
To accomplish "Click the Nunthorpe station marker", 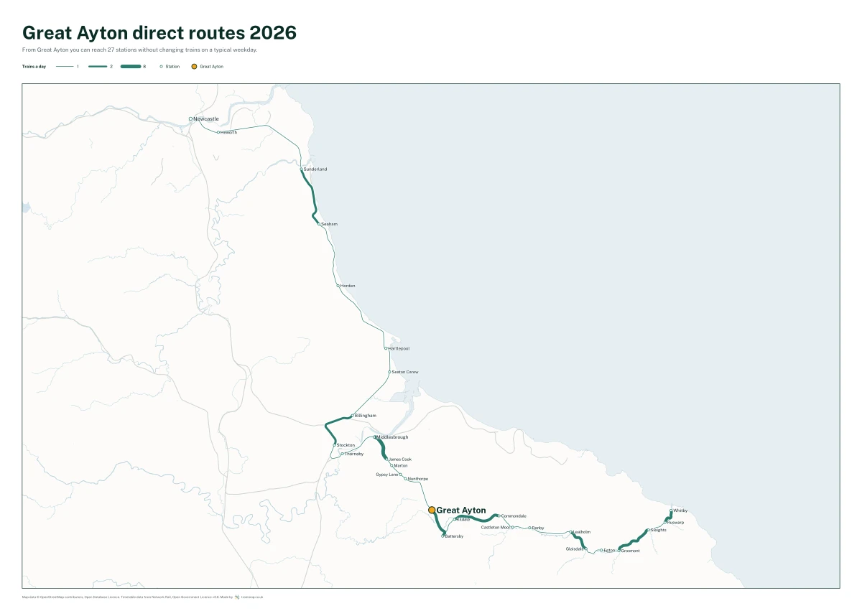I will pos(406,479).
